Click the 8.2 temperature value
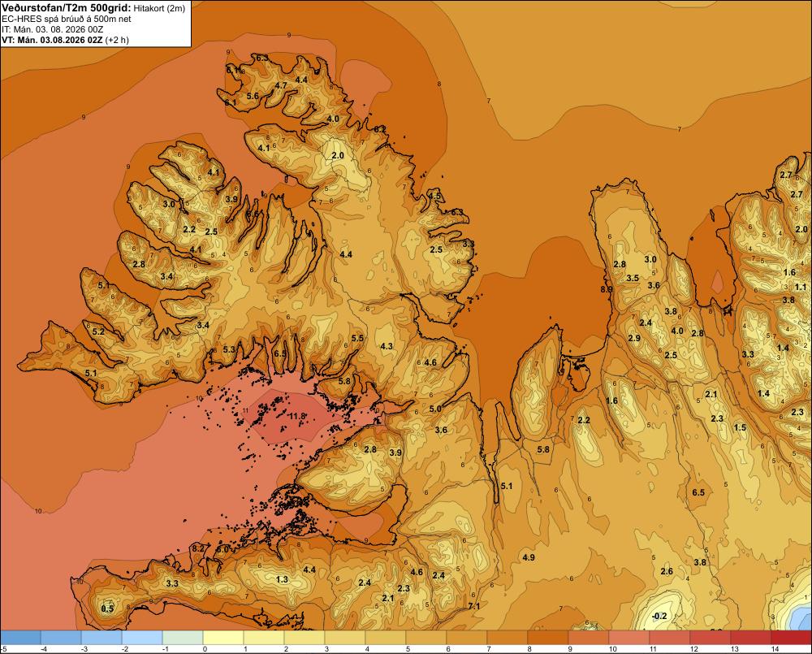 pyautogui.click(x=198, y=548)
